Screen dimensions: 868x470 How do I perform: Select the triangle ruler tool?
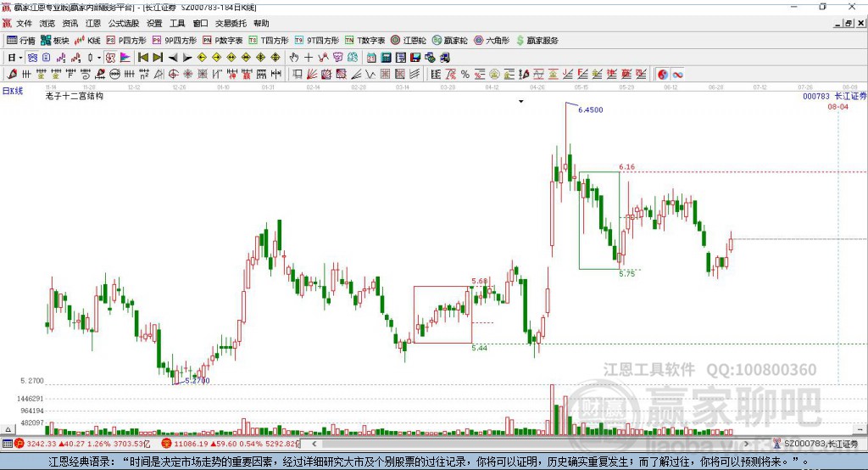click(x=159, y=75)
